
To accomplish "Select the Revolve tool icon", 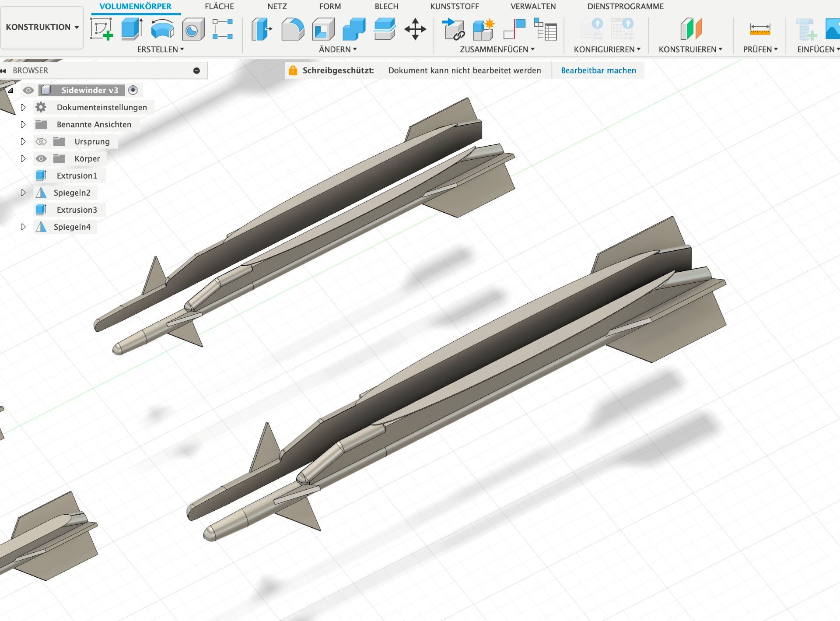I will click(162, 29).
